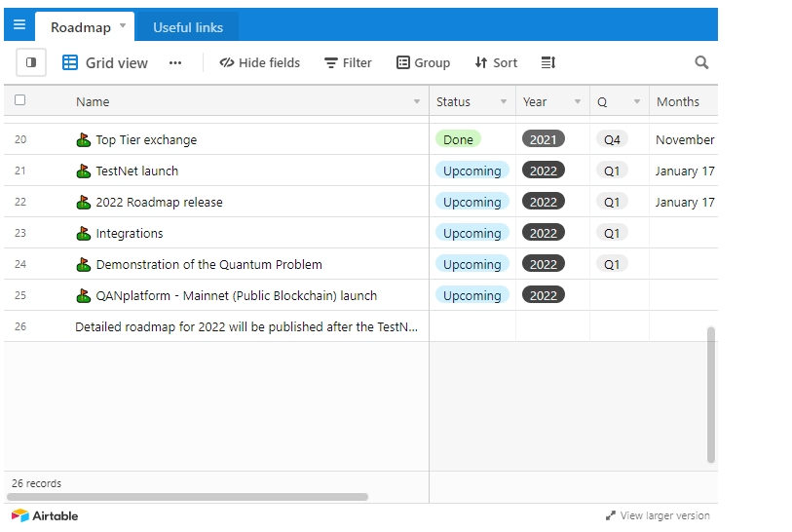Switch to the Useful links tab
This screenshot has height=532, width=792.
(188, 27)
